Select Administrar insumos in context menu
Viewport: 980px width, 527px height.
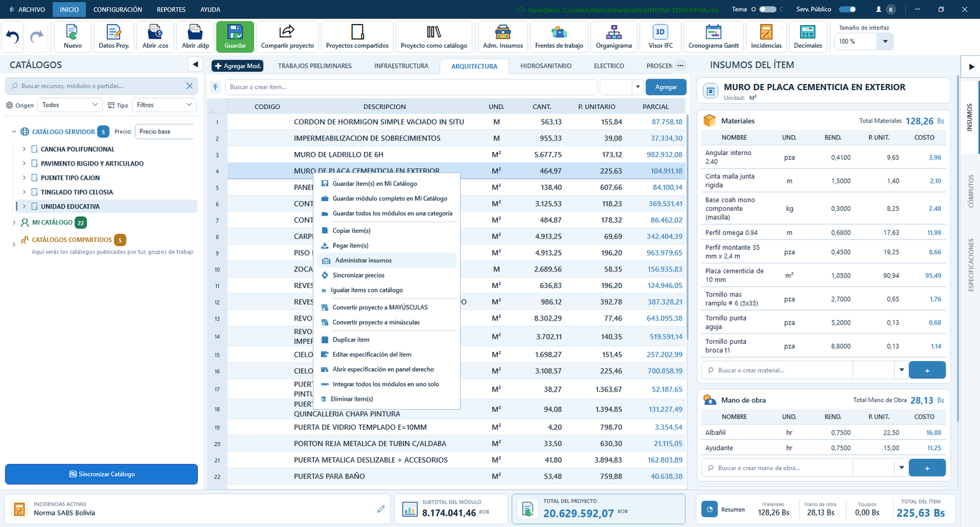[387, 260]
